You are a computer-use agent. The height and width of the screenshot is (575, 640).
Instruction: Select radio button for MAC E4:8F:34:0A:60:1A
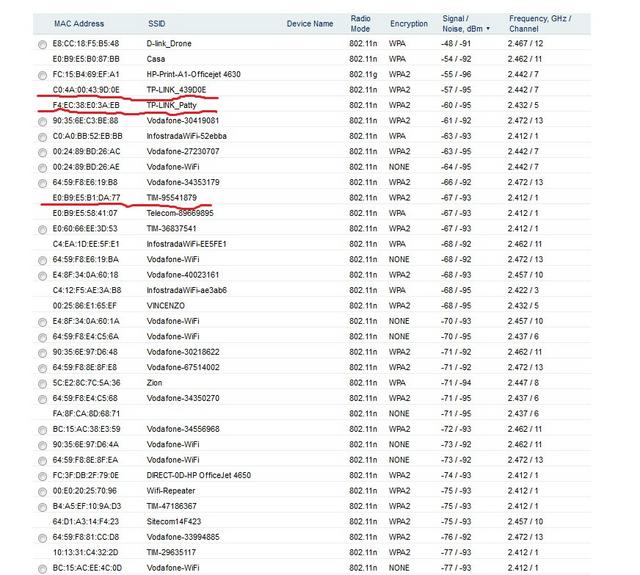[x=42, y=322]
